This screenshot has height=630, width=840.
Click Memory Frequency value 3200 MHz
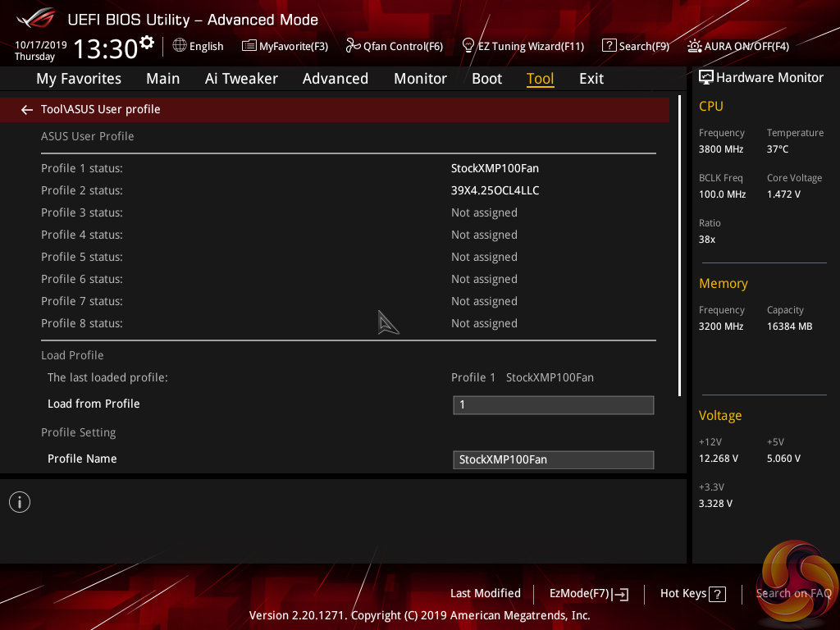(x=720, y=326)
